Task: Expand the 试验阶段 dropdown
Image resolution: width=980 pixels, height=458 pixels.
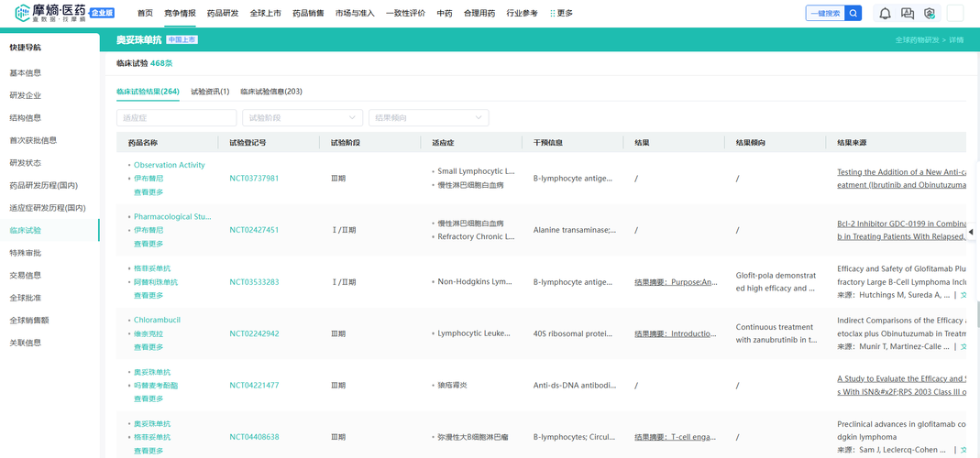Action: point(303,118)
